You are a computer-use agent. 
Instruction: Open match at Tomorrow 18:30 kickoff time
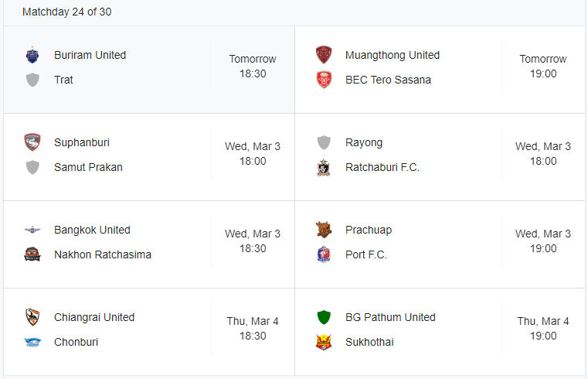pos(252,67)
